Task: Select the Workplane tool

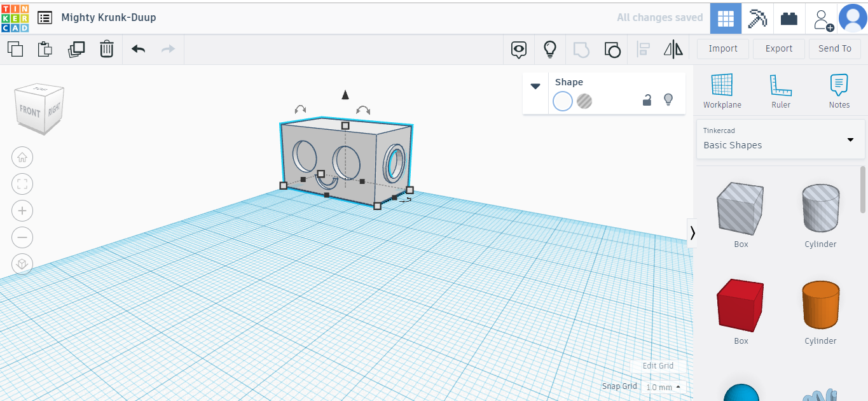Action: click(x=722, y=90)
